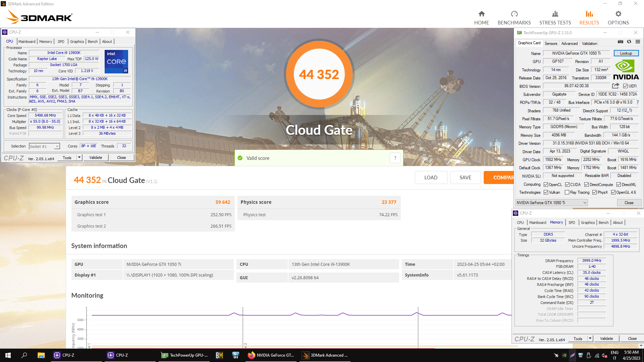Switch to Mainboard tab in left CPU-Z
Screen dimensions: 644x362
tap(27, 42)
